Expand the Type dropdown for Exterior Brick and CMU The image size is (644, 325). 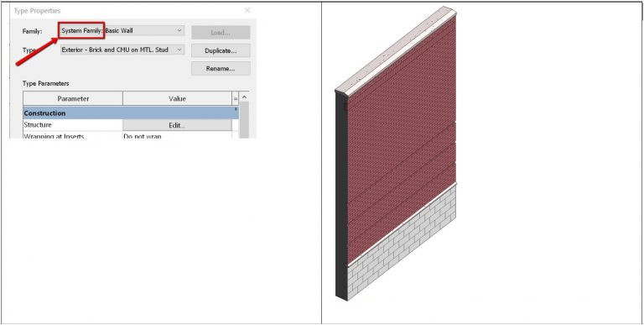[122, 50]
